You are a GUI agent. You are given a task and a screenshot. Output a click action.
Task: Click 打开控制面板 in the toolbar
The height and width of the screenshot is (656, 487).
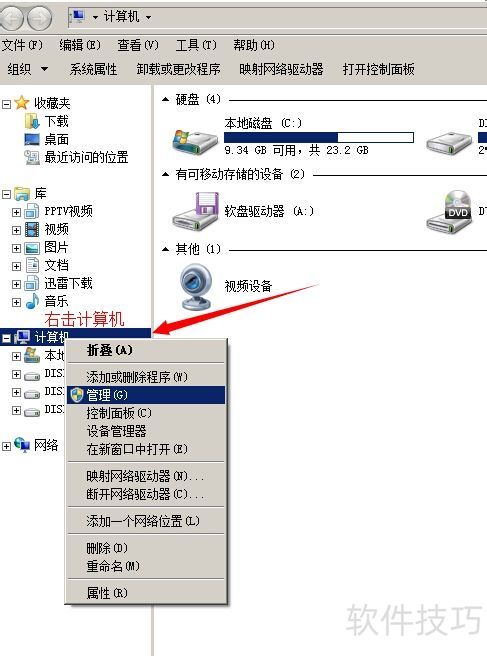[x=378, y=69]
